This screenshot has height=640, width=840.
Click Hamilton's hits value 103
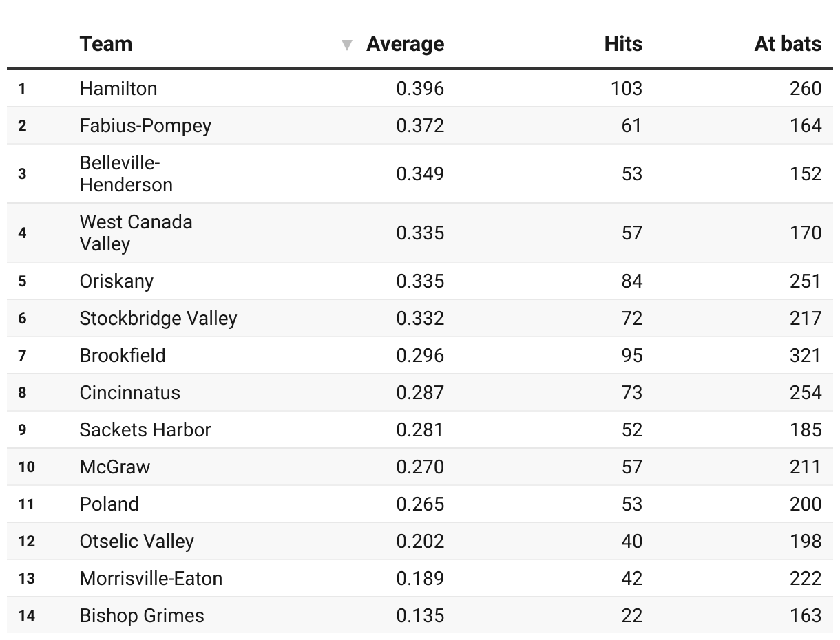626,88
